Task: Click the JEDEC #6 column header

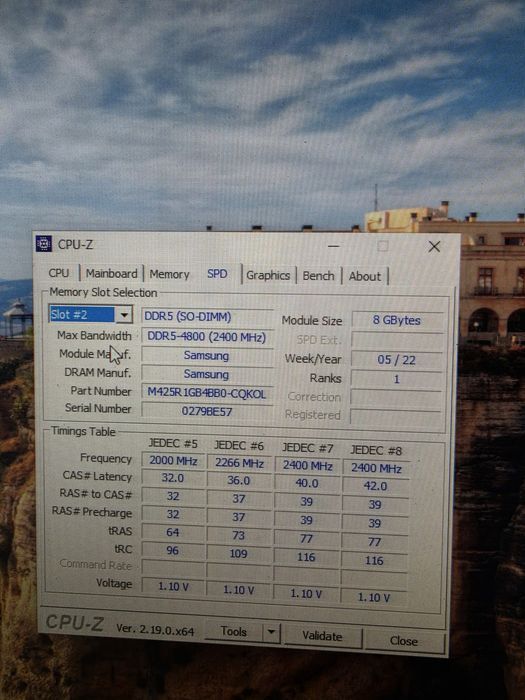Action: click(x=239, y=446)
